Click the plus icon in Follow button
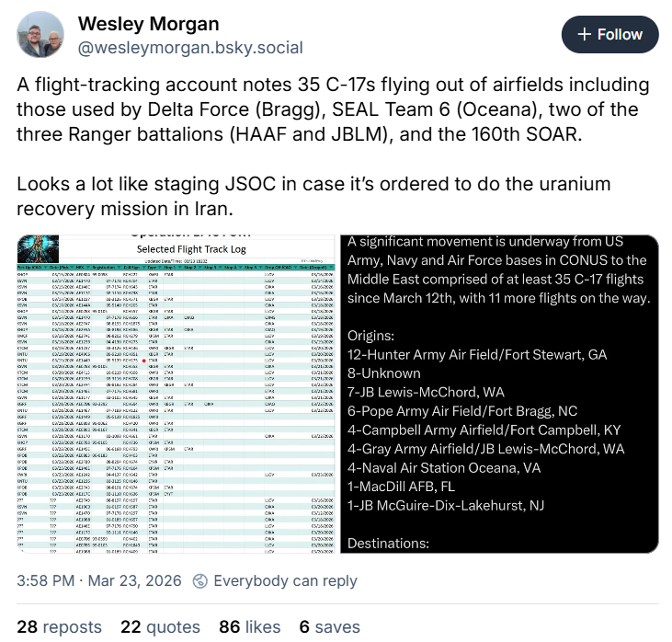Viewport: 672px width, 642px height. point(585,35)
